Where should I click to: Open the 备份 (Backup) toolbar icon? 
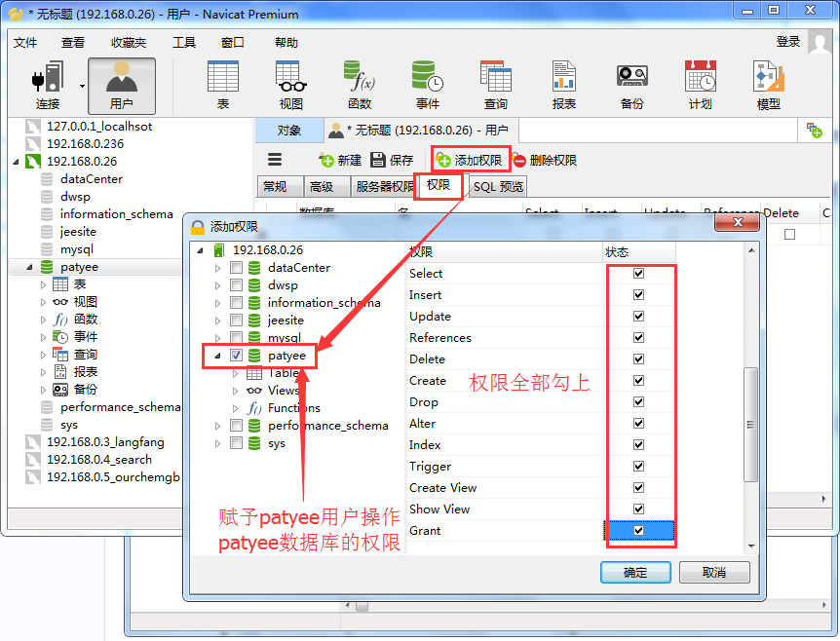pyautogui.click(x=632, y=85)
